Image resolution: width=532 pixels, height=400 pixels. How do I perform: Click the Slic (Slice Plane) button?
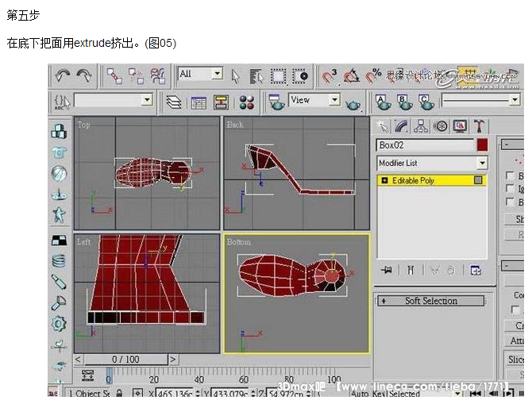[x=515, y=360]
